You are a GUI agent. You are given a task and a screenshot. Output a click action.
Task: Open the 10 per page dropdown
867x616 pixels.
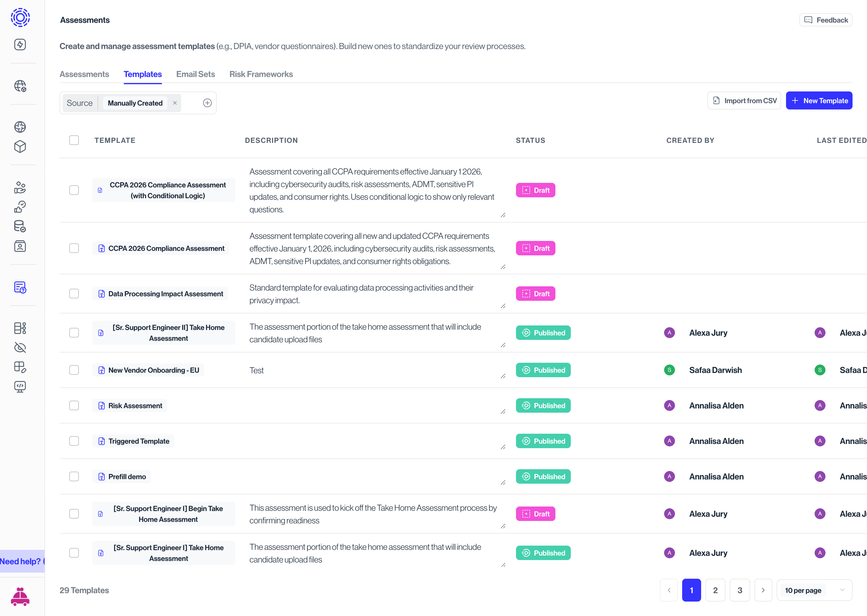(814, 590)
